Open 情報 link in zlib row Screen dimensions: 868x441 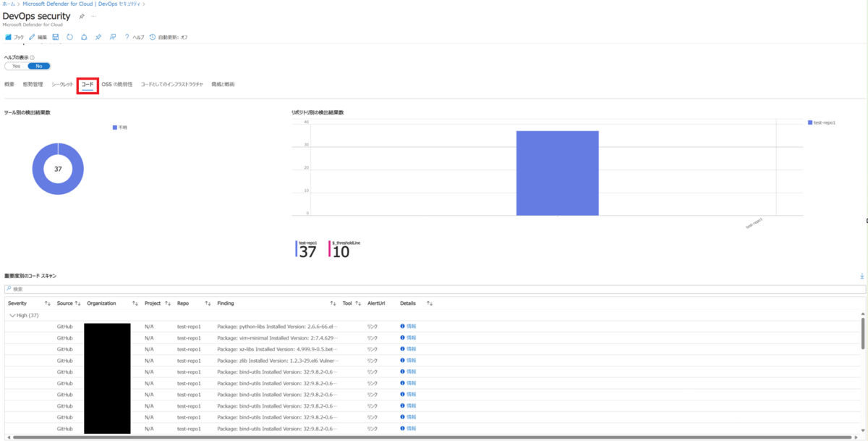[411, 360]
